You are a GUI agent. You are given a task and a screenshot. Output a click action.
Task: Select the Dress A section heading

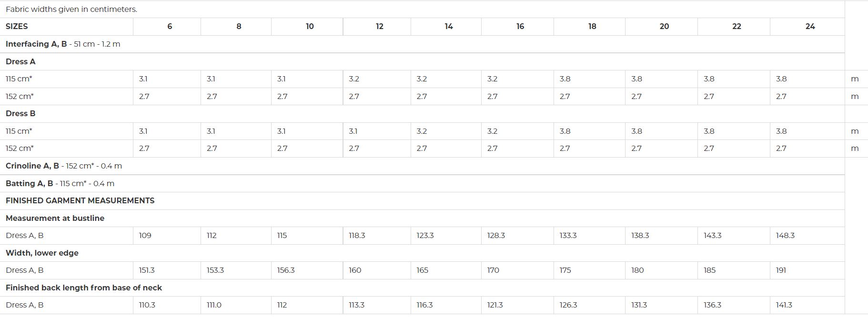pyautogui.click(x=20, y=61)
